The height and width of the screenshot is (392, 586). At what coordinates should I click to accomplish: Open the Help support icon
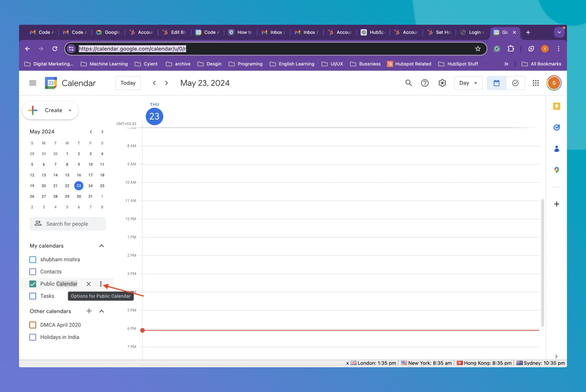pos(425,83)
